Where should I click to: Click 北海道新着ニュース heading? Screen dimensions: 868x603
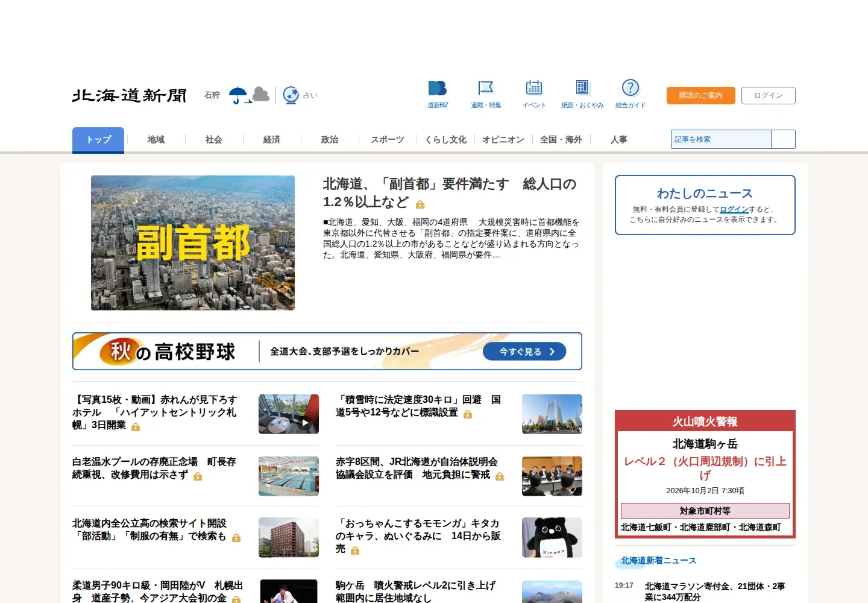pyautogui.click(x=658, y=561)
